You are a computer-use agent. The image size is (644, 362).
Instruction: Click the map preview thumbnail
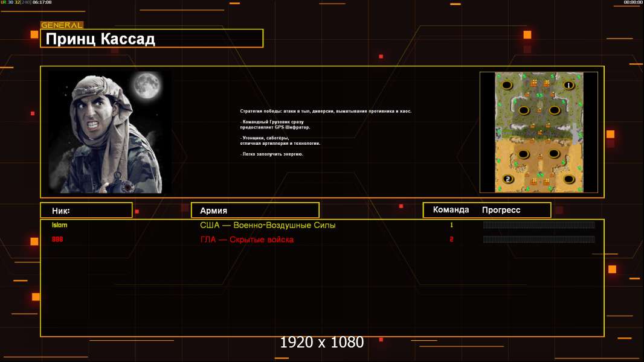[x=539, y=132]
